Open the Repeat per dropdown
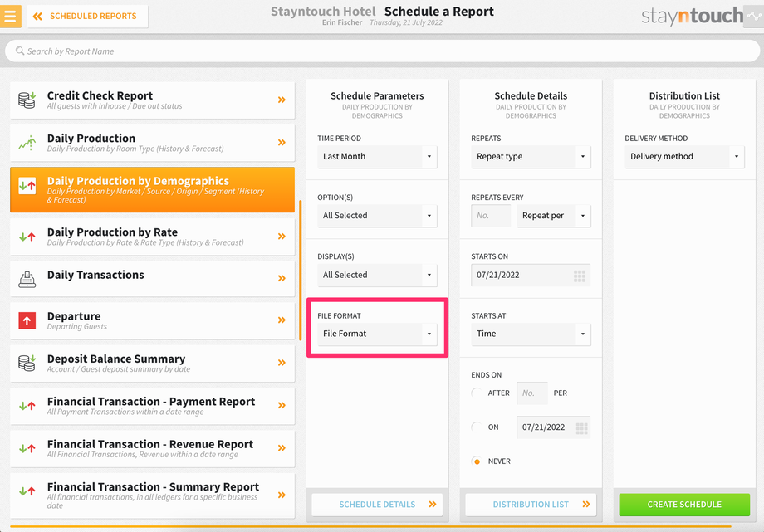 tap(554, 215)
